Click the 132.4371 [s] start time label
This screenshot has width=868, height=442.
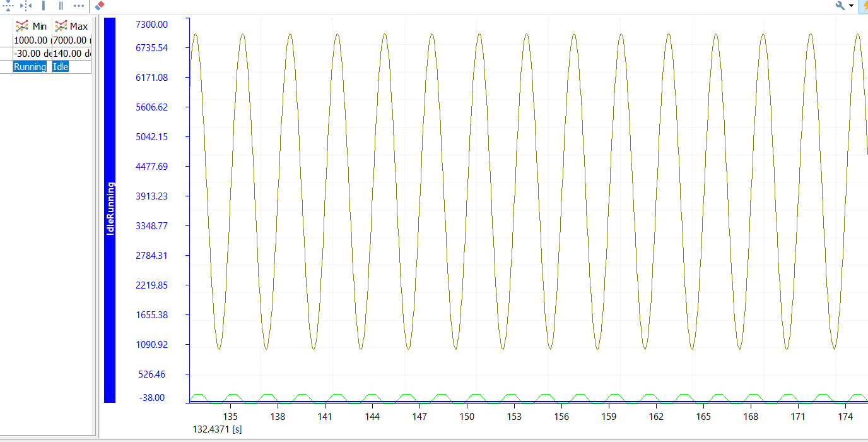click(217, 429)
